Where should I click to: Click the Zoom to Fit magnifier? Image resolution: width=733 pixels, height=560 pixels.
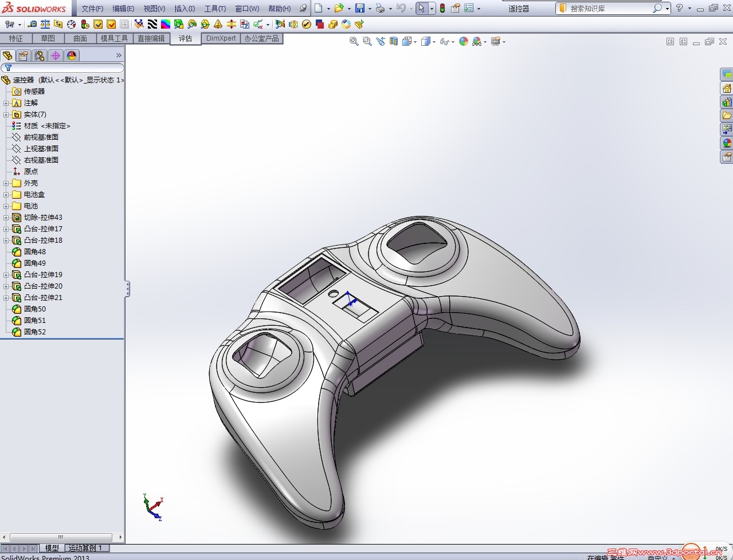354,41
